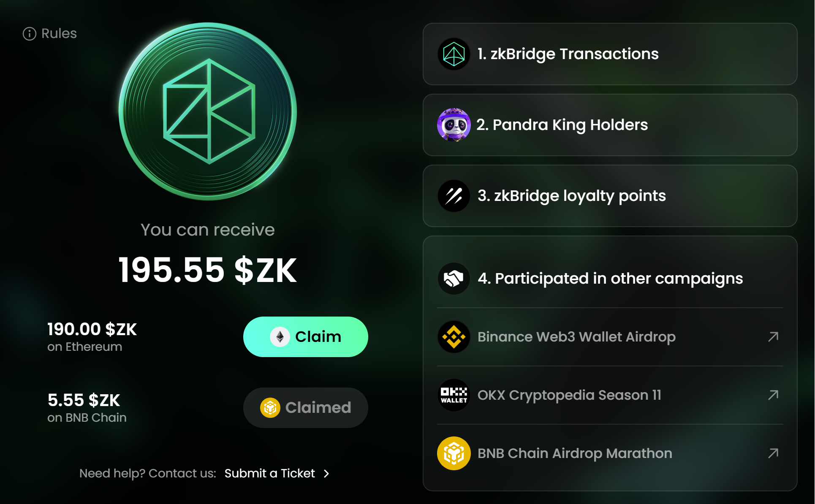
Task: Click the Claimed BNB Chain button
Action: pos(305,408)
